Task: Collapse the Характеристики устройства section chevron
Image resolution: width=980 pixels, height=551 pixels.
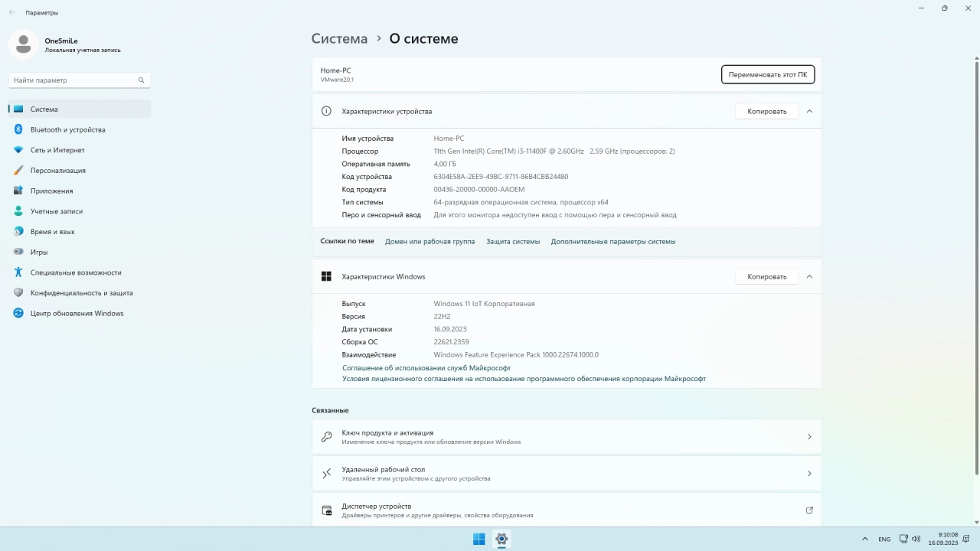Action: click(809, 111)
